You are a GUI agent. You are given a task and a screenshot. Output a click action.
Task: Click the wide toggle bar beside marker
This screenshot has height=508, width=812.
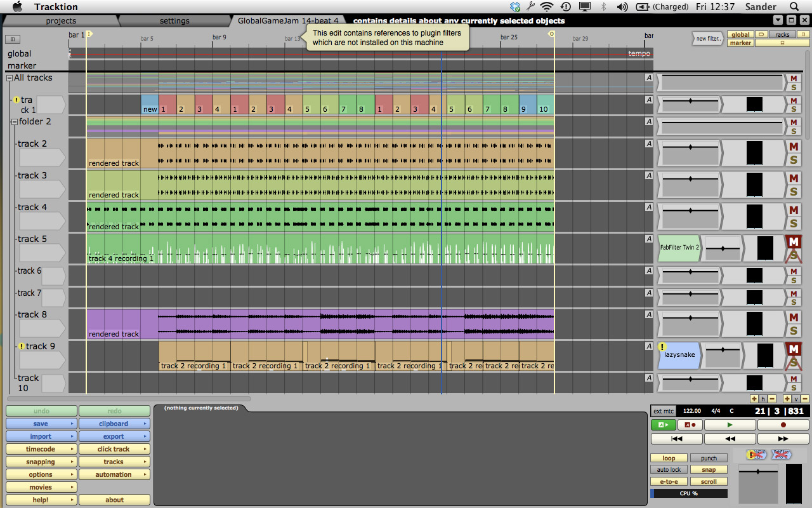click(782, 43)
